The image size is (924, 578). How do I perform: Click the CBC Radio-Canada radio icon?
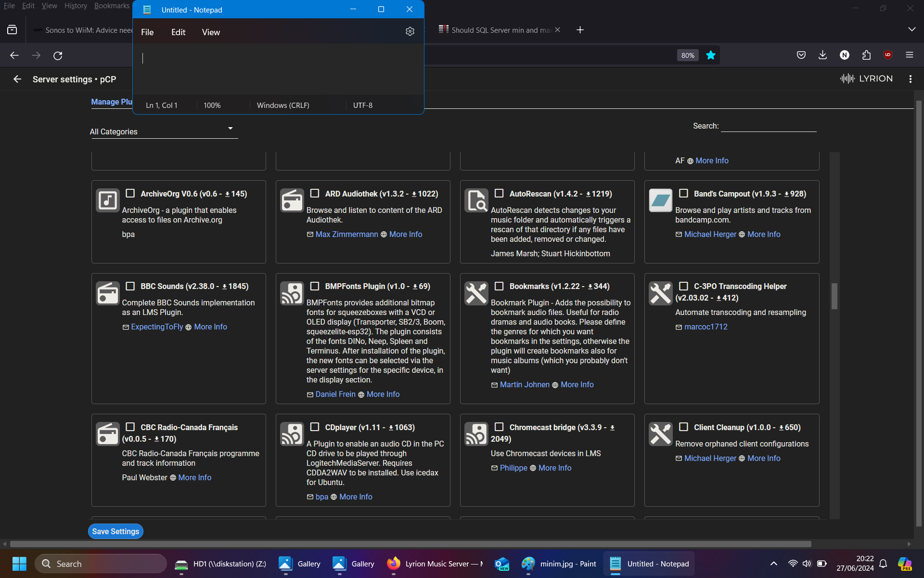pos(108,434)
